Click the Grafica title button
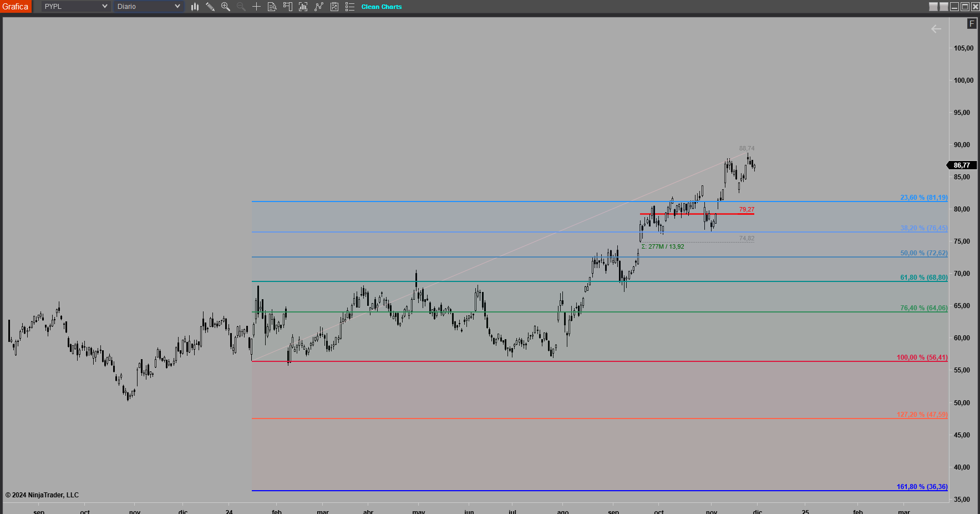This screenshot has width=980, height=514. 16,7
